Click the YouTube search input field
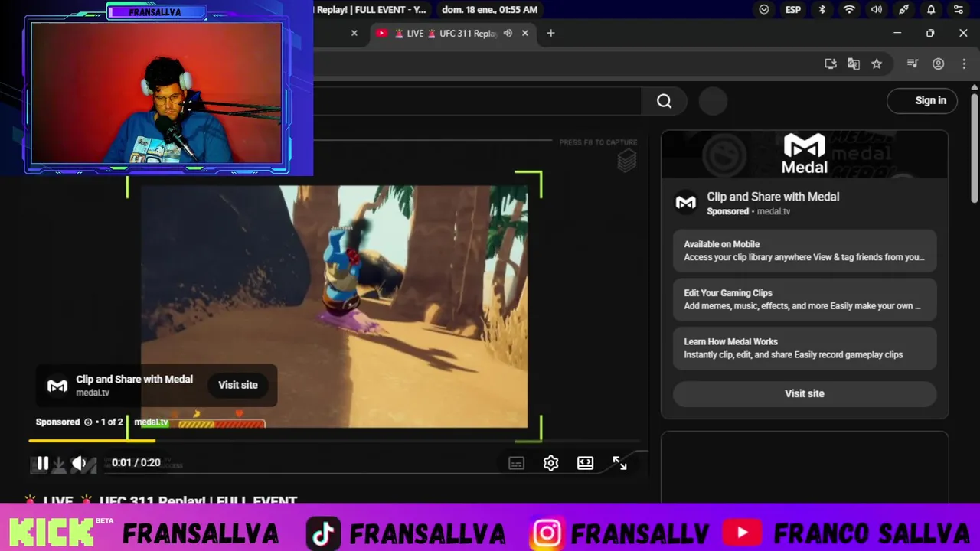The height and width of the screenshot is (551, 980). pyautogui.click(x=477, y=101)
